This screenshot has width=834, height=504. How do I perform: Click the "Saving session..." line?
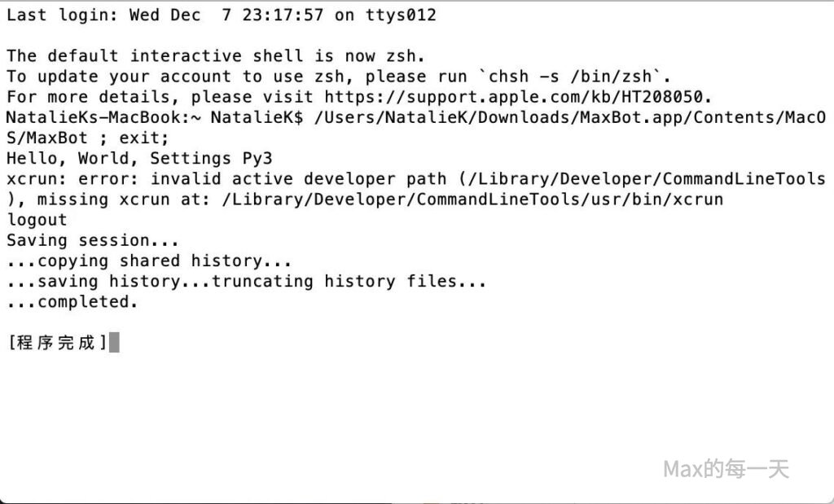[x=93, y=240]
